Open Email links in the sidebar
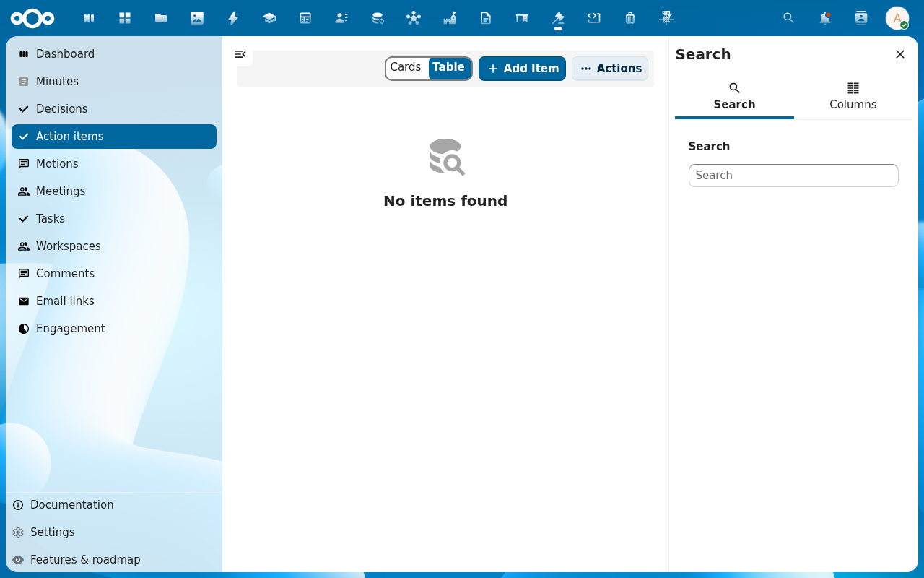The height and width of the screenshot is (578, 924). (x=114, y=301)
